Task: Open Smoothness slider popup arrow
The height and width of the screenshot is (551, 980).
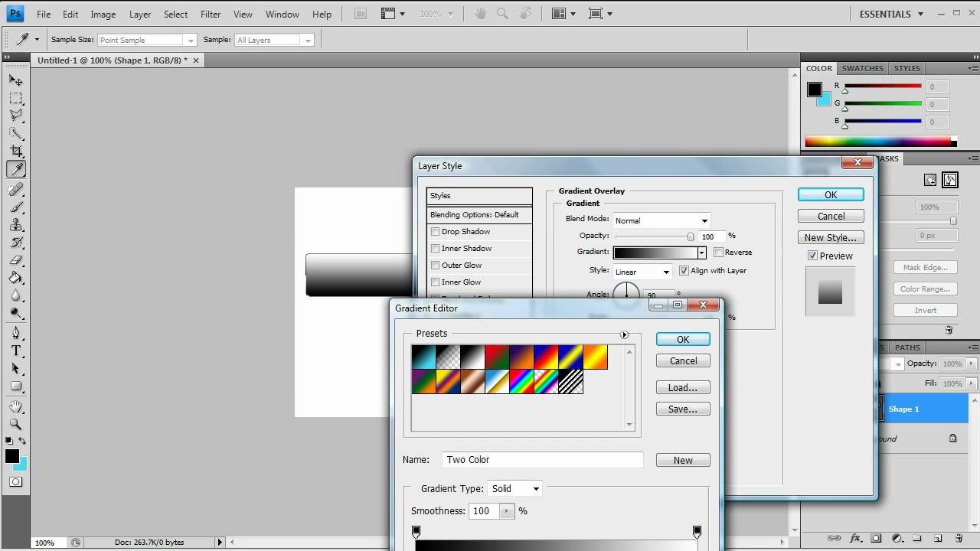Action: (x=507, y=511)
